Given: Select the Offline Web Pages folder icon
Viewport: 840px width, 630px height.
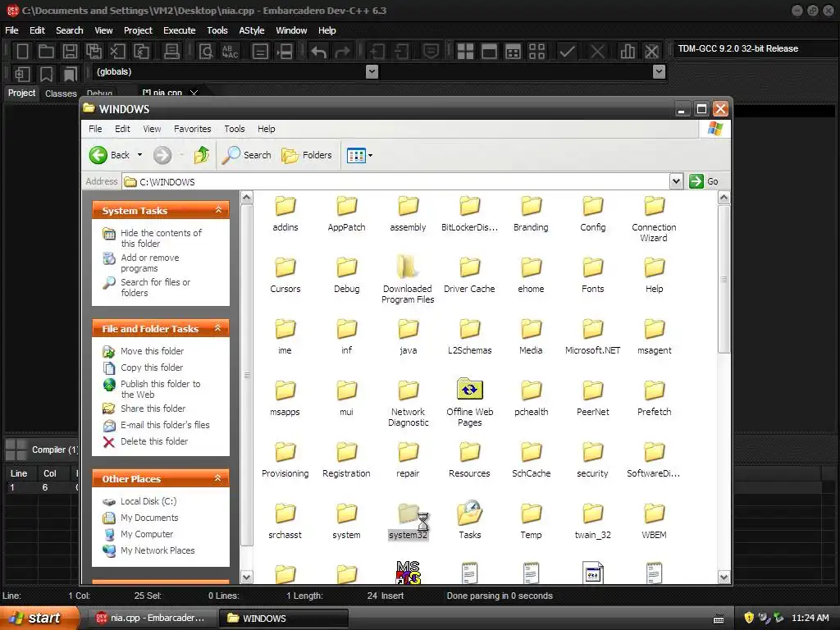Looking at the screenshot, I should coord(470,390).
